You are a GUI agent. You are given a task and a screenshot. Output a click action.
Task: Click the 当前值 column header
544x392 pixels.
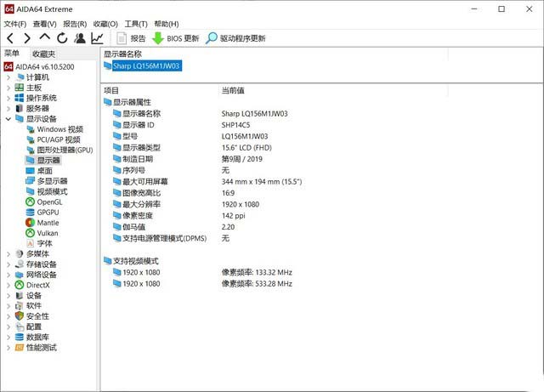pyautogui.click(x=233, y=91)
